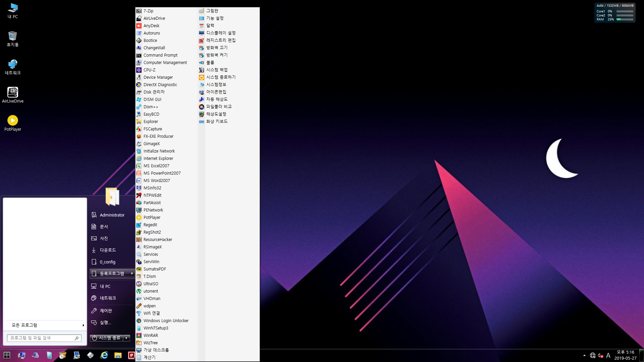Open 사진 from the start menu
This screenshot has width=644, height=362.
[x=112, y=238]
